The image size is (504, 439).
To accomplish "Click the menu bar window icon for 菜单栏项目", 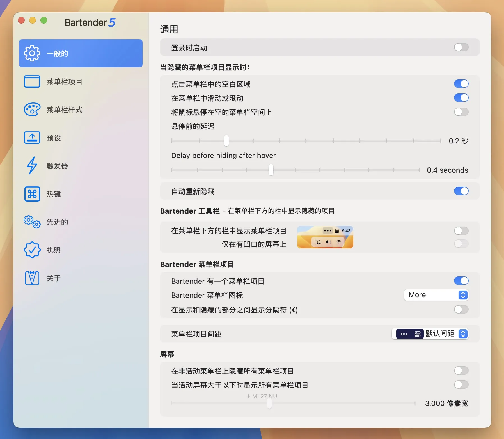I will (32, 81).
